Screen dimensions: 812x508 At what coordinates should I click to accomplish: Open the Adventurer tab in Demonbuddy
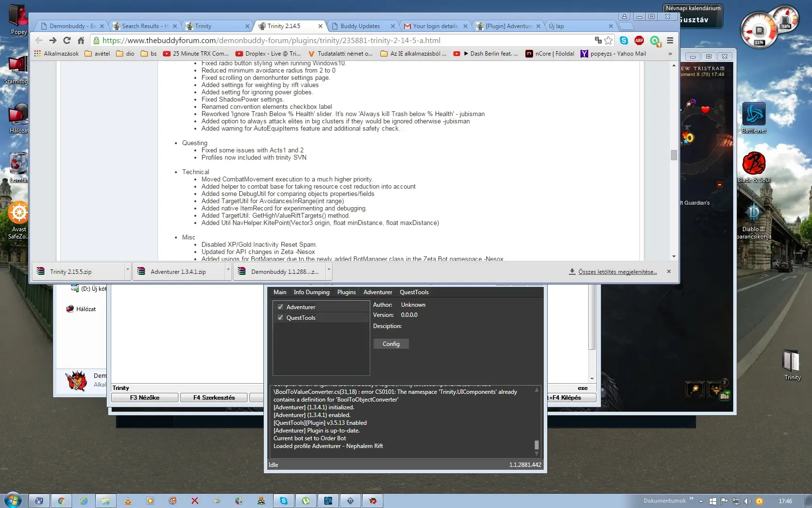coord(378,292)
